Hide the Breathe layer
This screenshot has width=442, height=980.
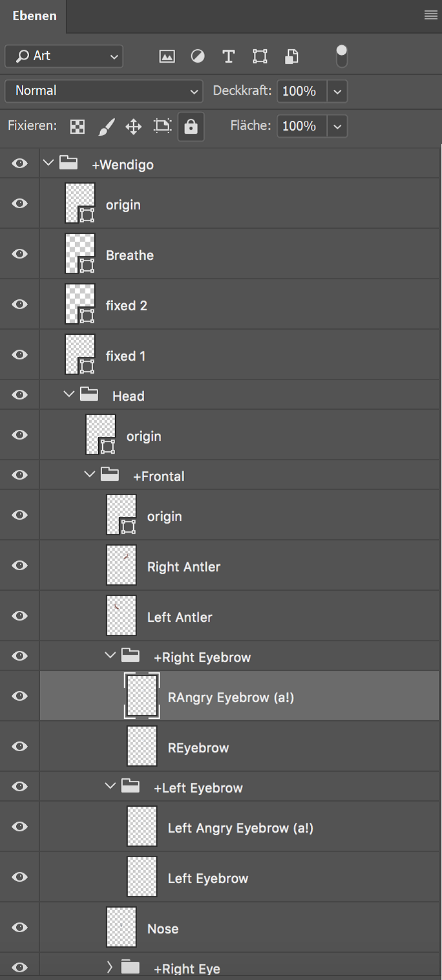19,253
